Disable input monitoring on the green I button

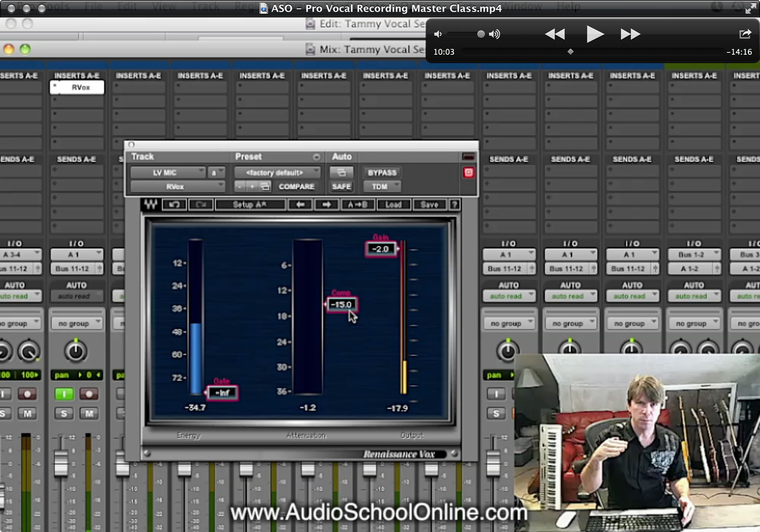(x=64, y=394)
